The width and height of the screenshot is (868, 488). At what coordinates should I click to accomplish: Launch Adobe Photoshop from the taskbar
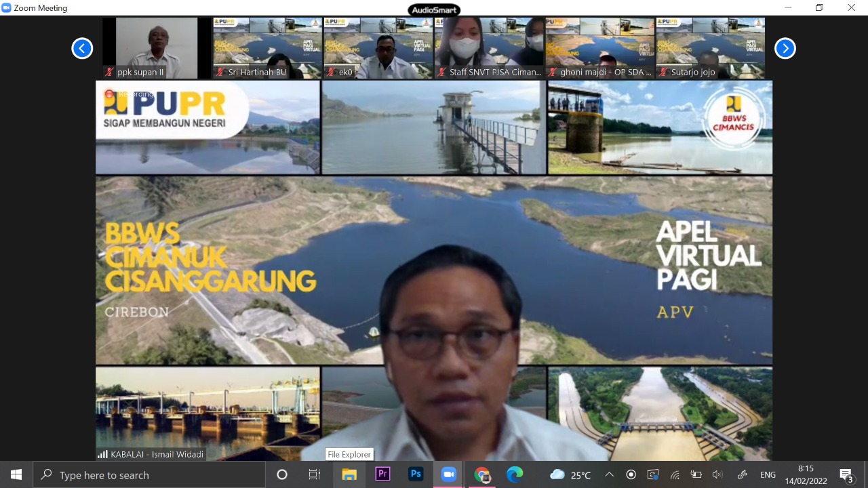click(416, 474)
